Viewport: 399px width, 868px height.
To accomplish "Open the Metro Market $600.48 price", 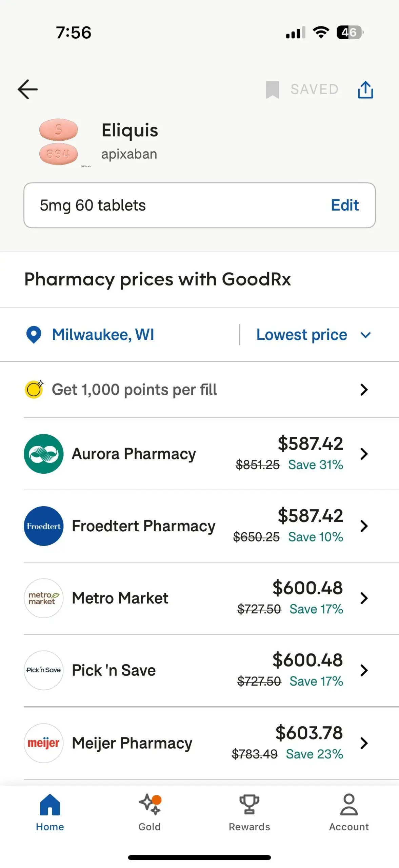I will click(307, 588).
